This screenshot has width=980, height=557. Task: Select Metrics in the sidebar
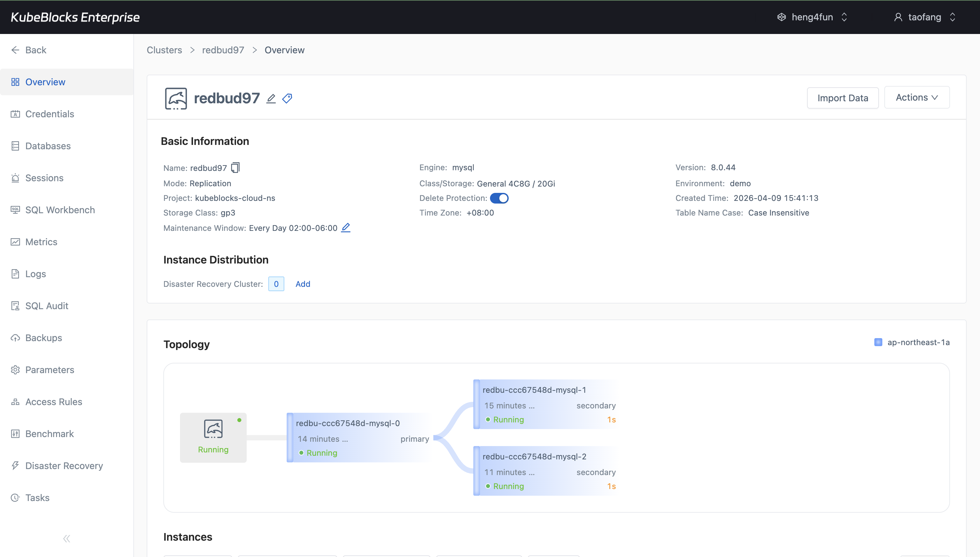coord(41,242)
